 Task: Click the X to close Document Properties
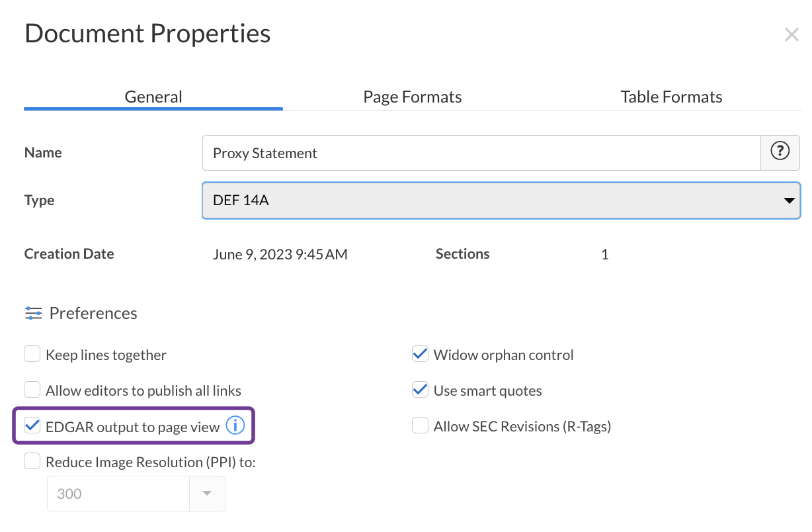point(792,34)
